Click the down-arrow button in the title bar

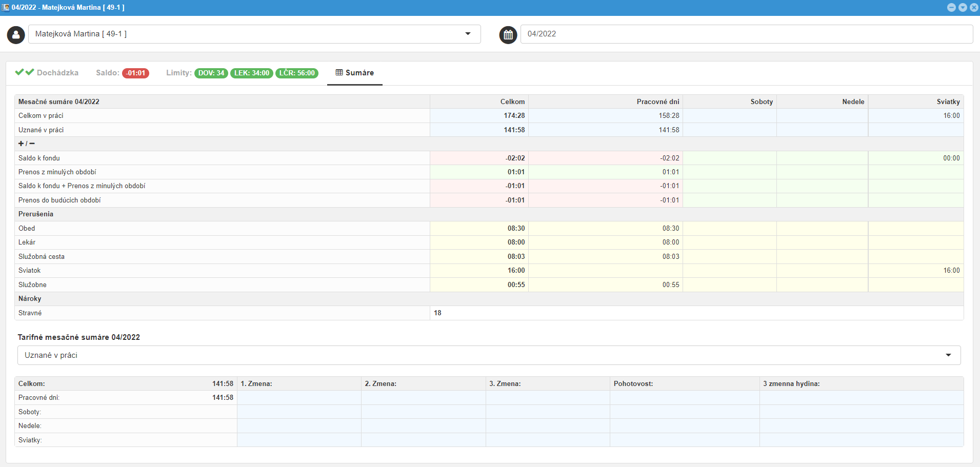tap(963, 7)
